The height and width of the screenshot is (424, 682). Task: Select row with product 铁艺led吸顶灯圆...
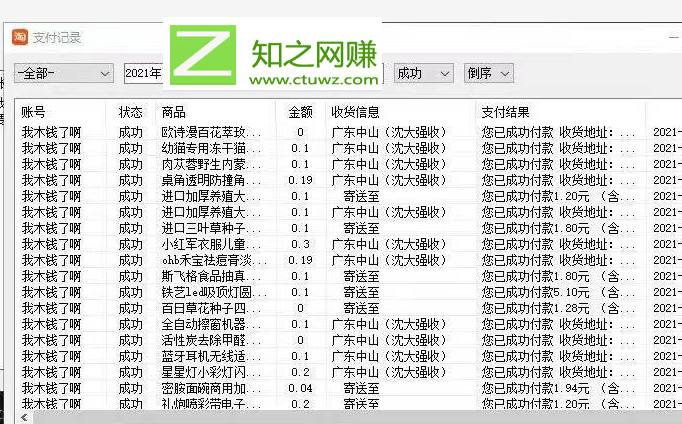click(x=348, y=292)
